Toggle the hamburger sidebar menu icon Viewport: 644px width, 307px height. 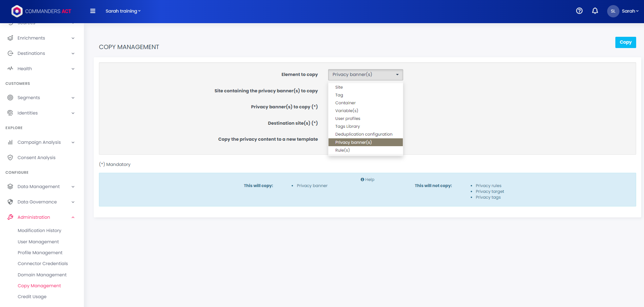click(x=92, y=11)
